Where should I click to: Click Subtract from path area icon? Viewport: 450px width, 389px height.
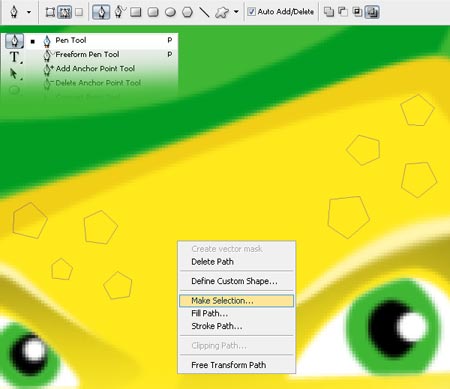[343, 12]
